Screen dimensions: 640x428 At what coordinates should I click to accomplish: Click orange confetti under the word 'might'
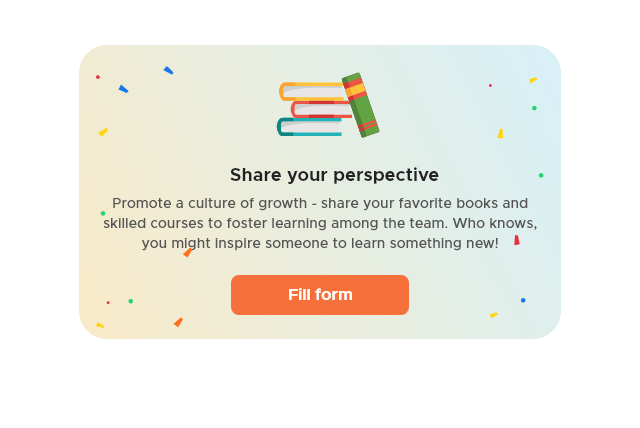point(188,253)
